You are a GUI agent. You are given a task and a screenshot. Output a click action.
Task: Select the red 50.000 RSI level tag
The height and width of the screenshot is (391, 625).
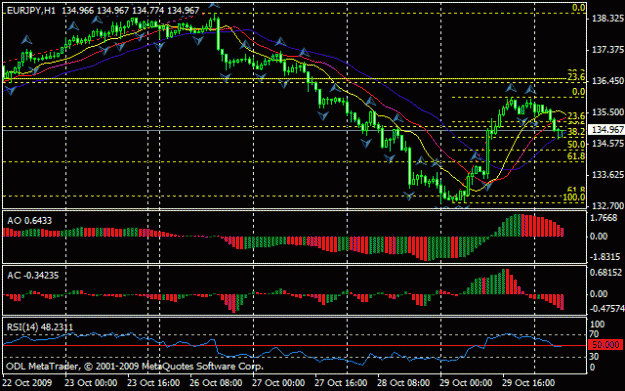tap(605, 345)
